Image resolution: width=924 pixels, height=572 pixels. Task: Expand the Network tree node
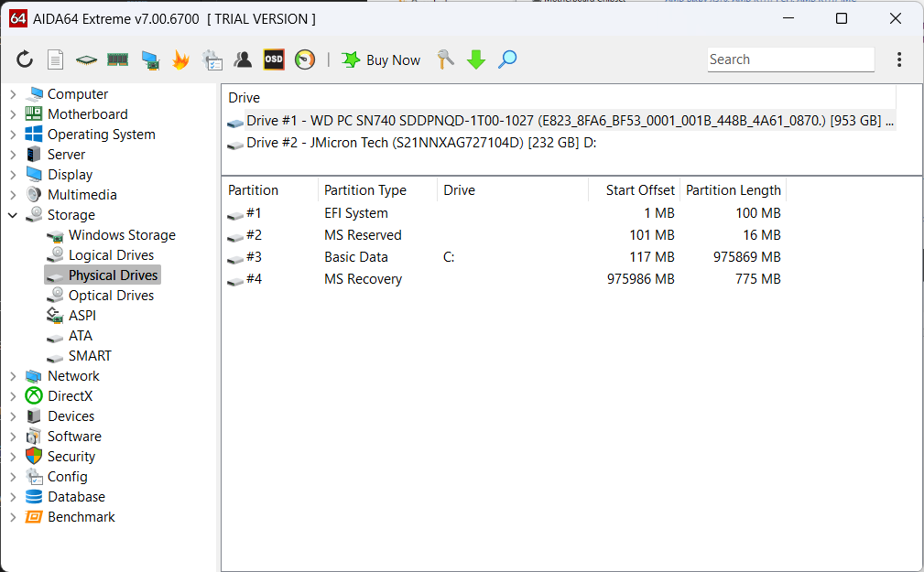pyautogui.click(x=13, y=376)
